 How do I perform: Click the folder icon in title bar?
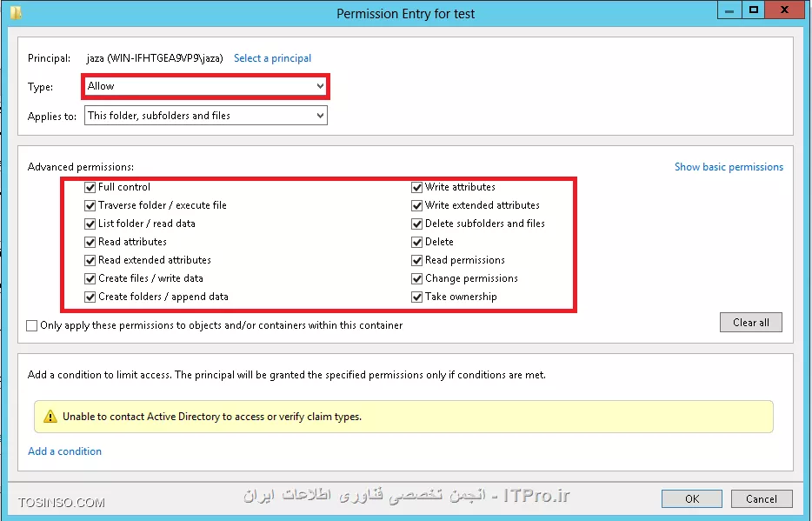click(16, 12)
